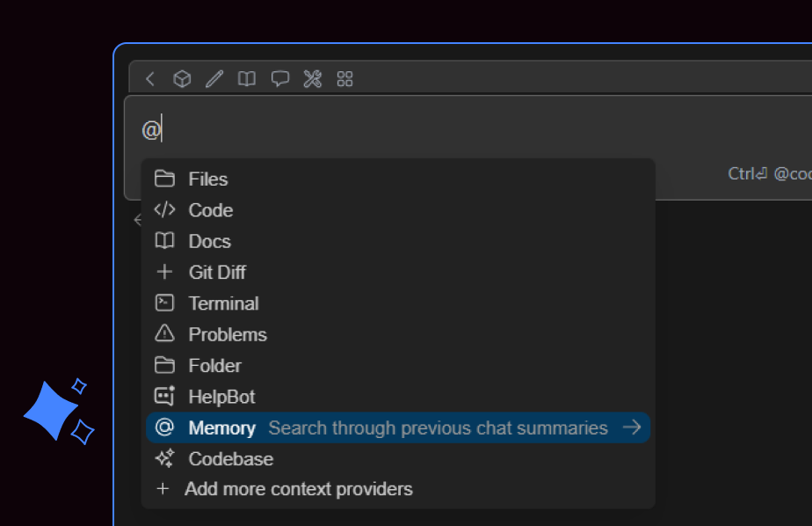Open the Docs book icon in the toolbar
This screenshot has width=812, height=526.
click(x=246, y=78)
